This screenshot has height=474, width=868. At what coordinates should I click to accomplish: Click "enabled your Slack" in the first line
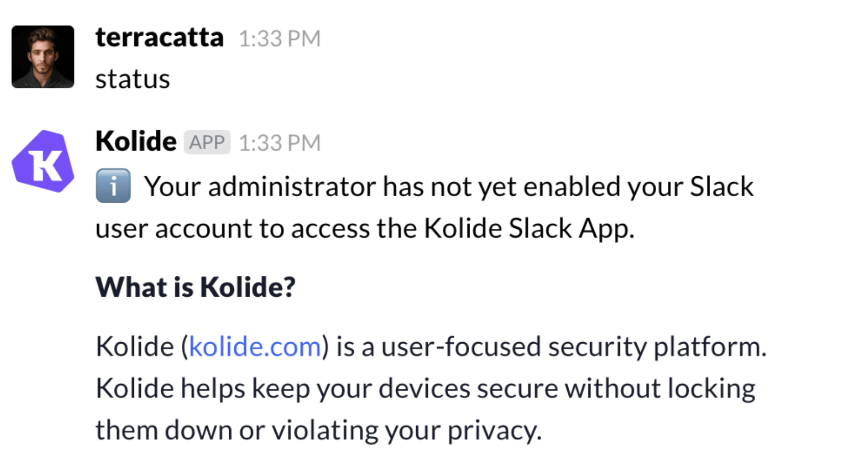tap(638, 186)
